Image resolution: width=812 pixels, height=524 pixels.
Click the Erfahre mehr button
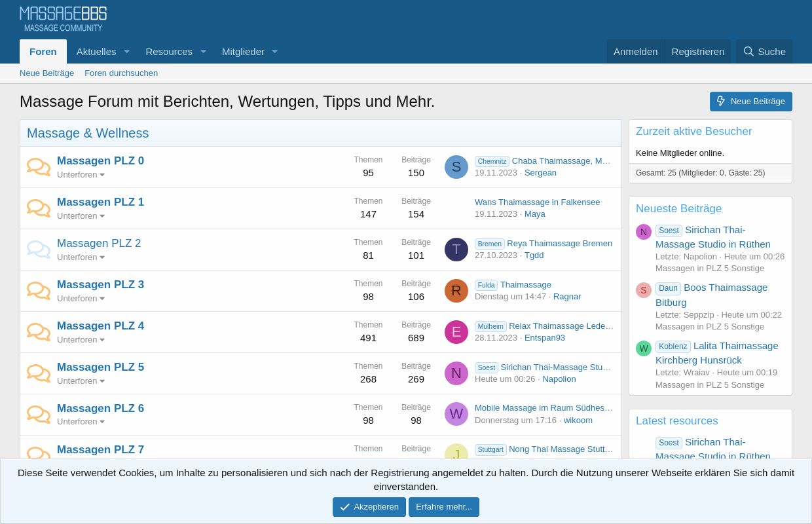click(x=444, y=506)
